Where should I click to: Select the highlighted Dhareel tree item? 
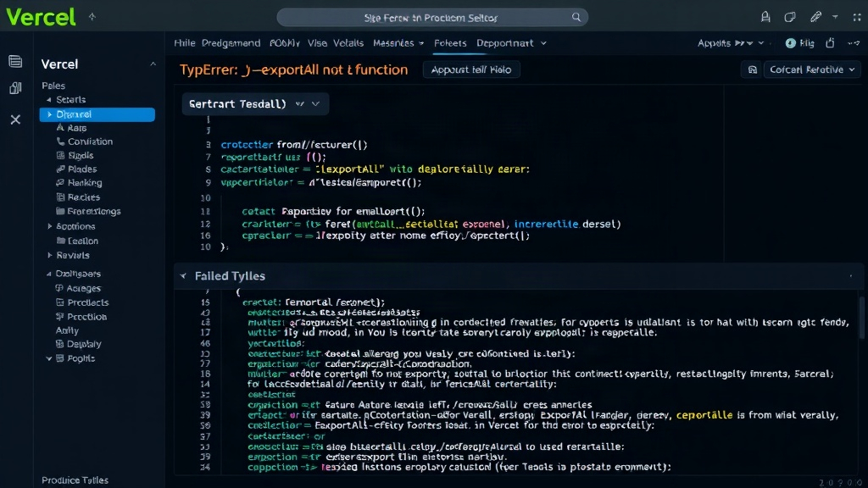click(x=97, y=114)
